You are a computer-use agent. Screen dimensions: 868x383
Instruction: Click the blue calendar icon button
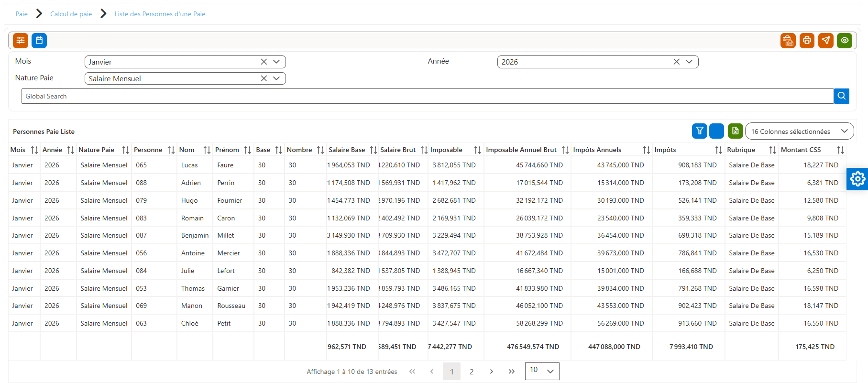coord(39,41)
